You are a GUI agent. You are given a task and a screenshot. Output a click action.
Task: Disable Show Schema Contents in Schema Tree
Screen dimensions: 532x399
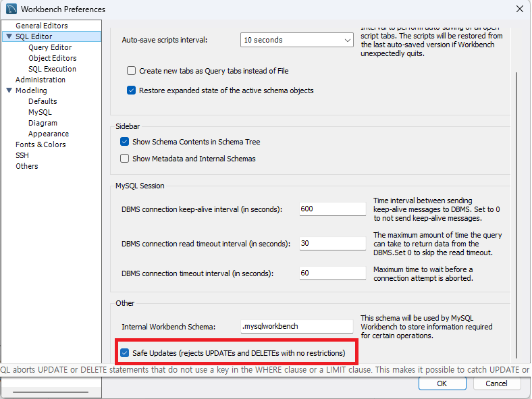(124, 142)
